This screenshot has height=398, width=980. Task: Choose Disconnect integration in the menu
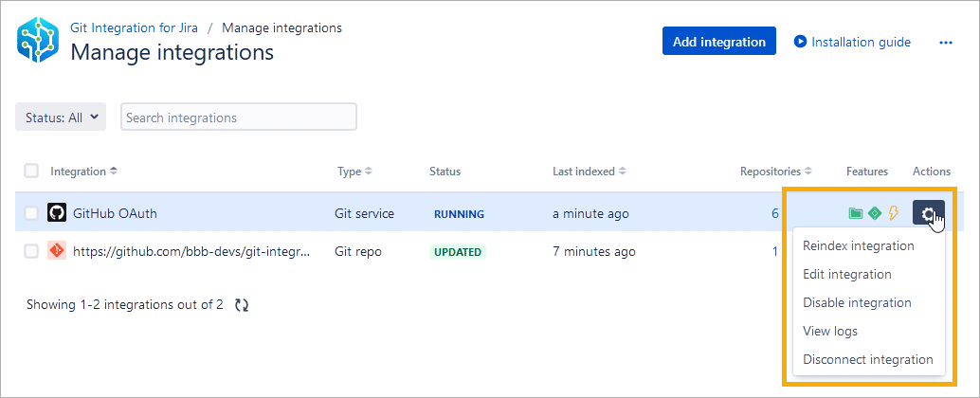tap(867, 360)
